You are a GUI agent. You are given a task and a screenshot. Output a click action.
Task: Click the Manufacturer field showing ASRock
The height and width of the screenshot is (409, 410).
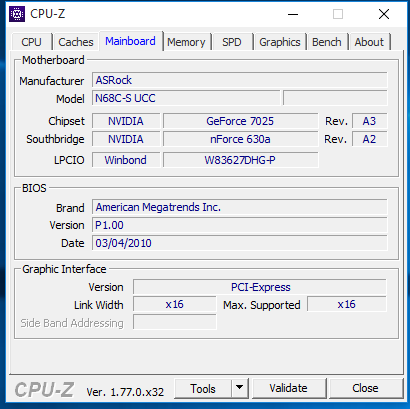click(x=240, y=80)
